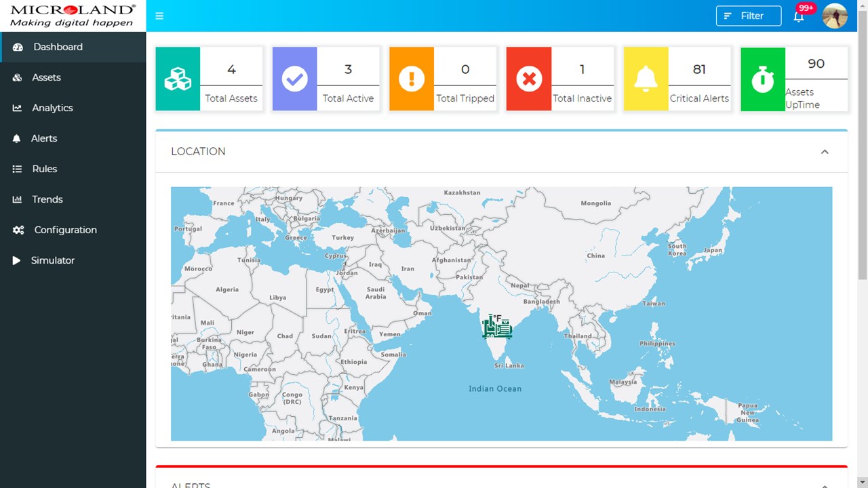Viewport: 868px width, 488px height.
Task: Click the Trends bar chart icon
Action: coord(18,199)
